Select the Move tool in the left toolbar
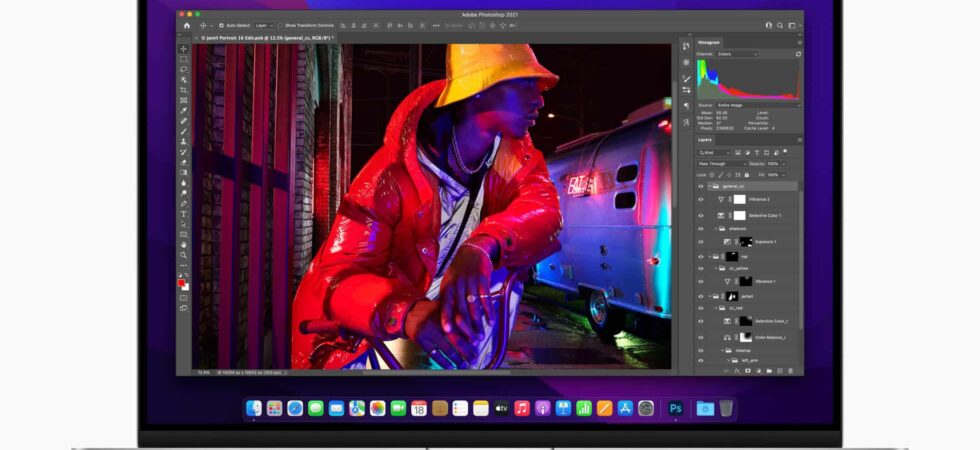 (x=184, y=49)
